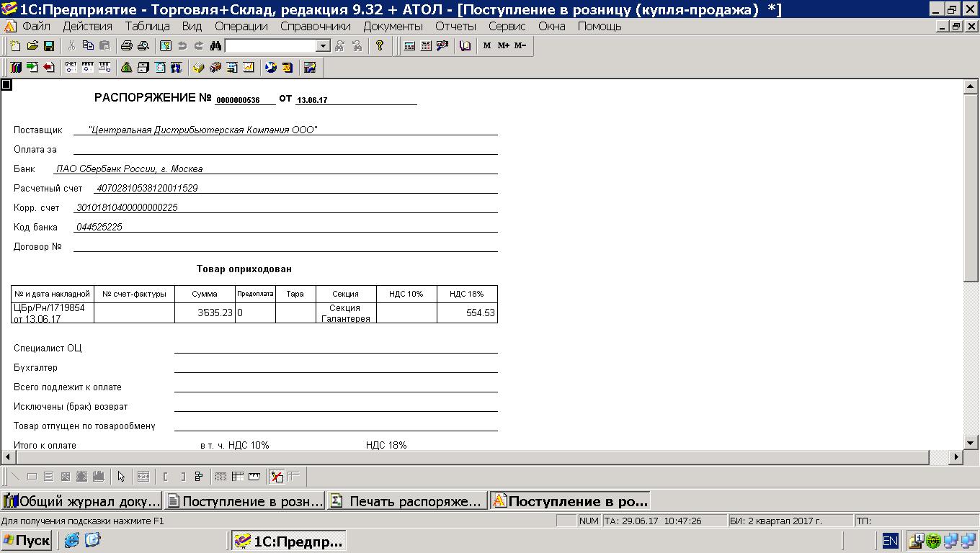Open the calculator tool
The image size is (980, 553).
pos(409,46)
